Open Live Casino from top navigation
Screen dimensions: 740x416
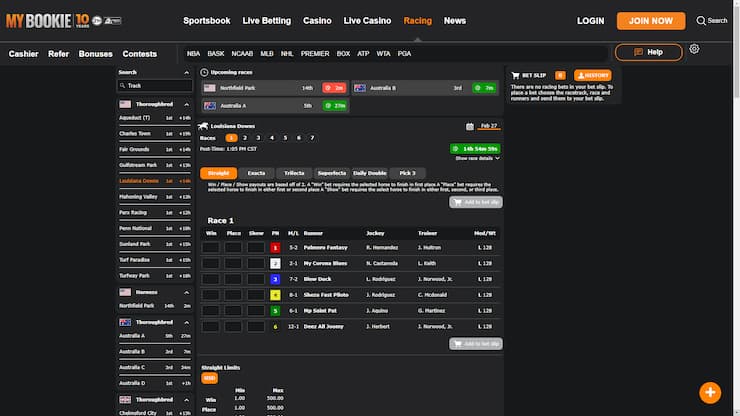point(367,21)
